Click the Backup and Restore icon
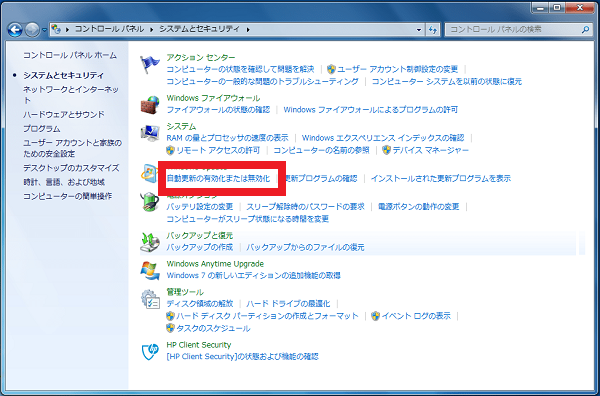Image resolution: width=600 pixels, height=396 pixels. (x=150, y=242)
